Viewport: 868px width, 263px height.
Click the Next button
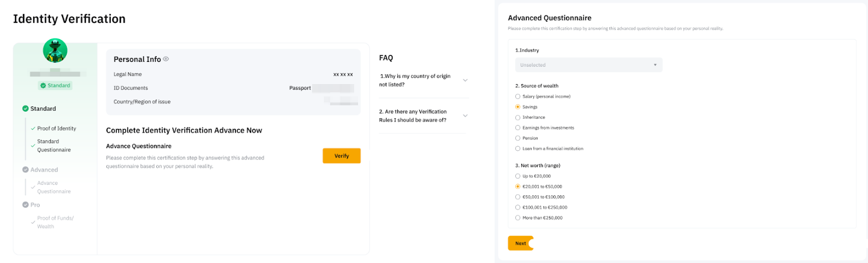pos(520,243)
